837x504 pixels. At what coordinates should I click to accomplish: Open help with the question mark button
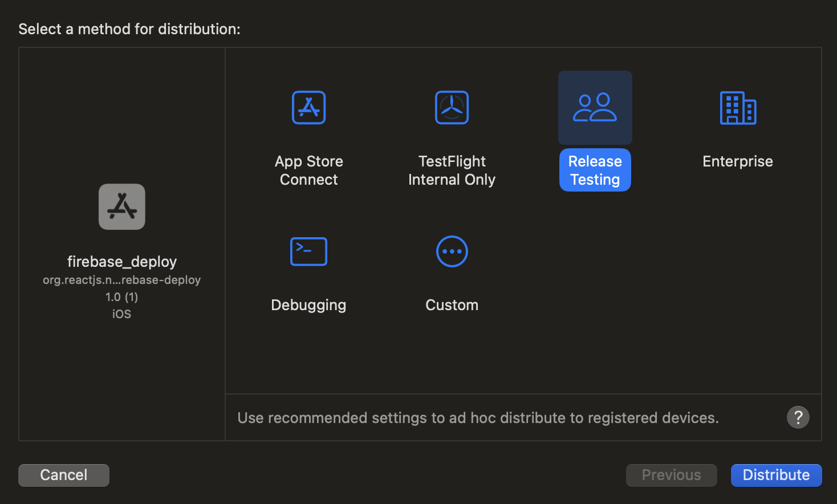pyautogui.click(x=798, y=417)
